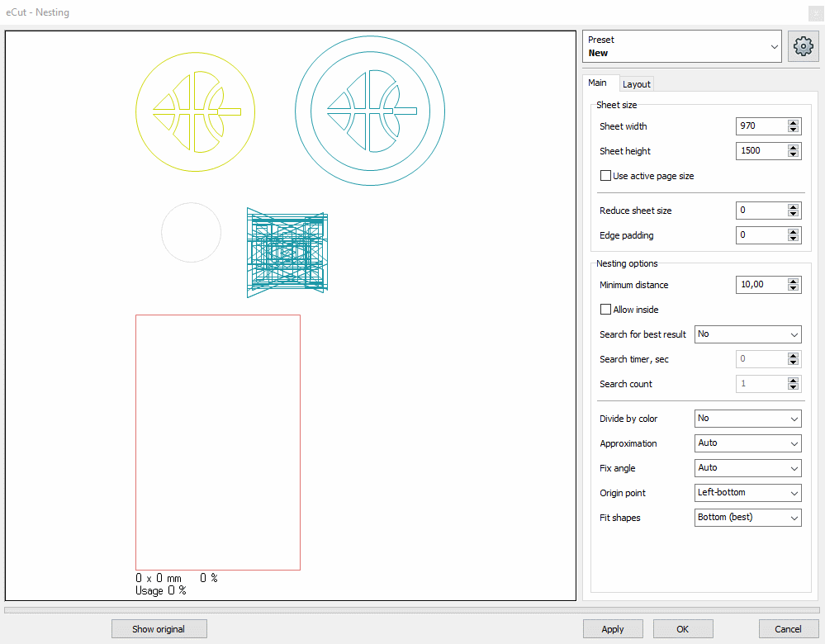Open the Fit shapes dropdown

(747, 517)
